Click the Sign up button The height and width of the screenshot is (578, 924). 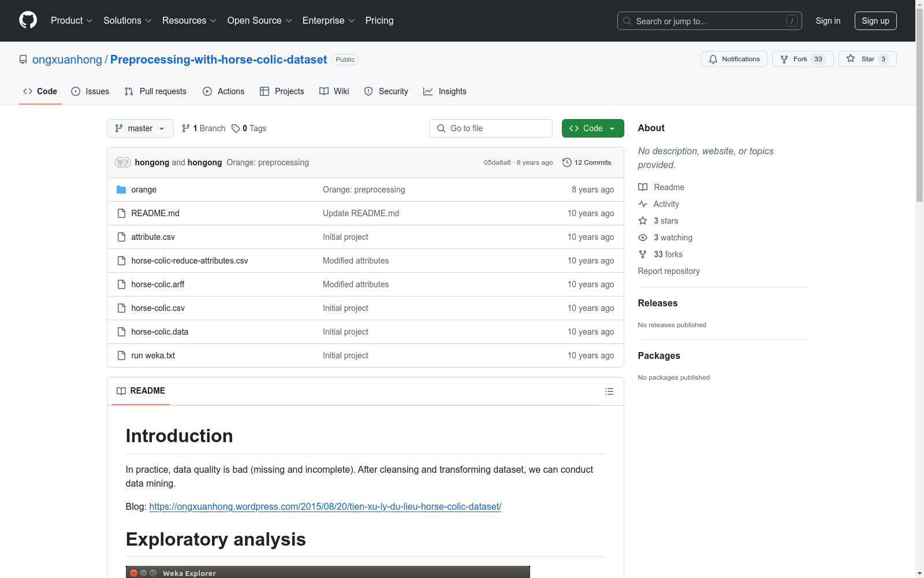[x=875, y=21]
